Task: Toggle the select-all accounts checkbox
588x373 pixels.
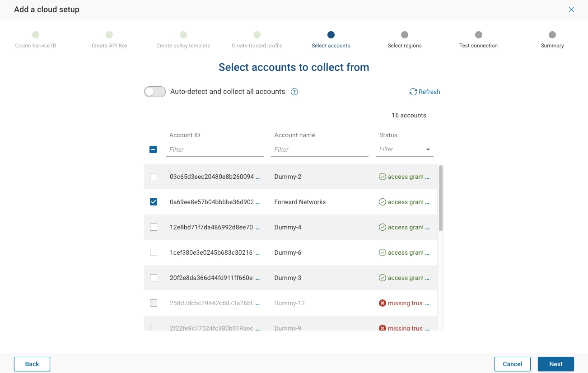Action: [x=153, y=149]
